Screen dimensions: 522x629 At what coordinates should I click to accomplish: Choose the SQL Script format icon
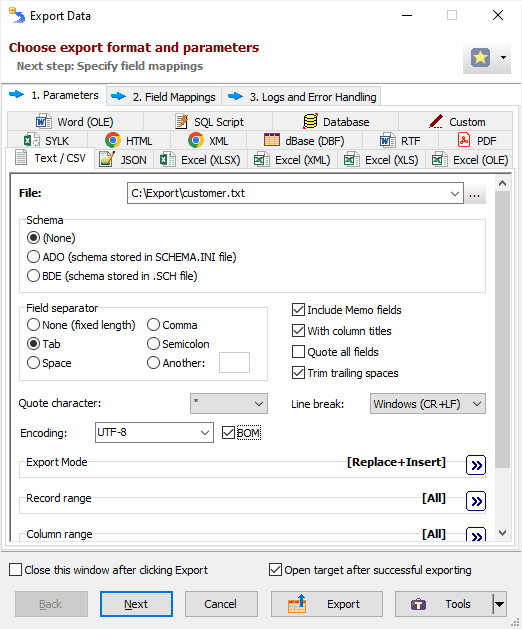(x=182, y=122)
